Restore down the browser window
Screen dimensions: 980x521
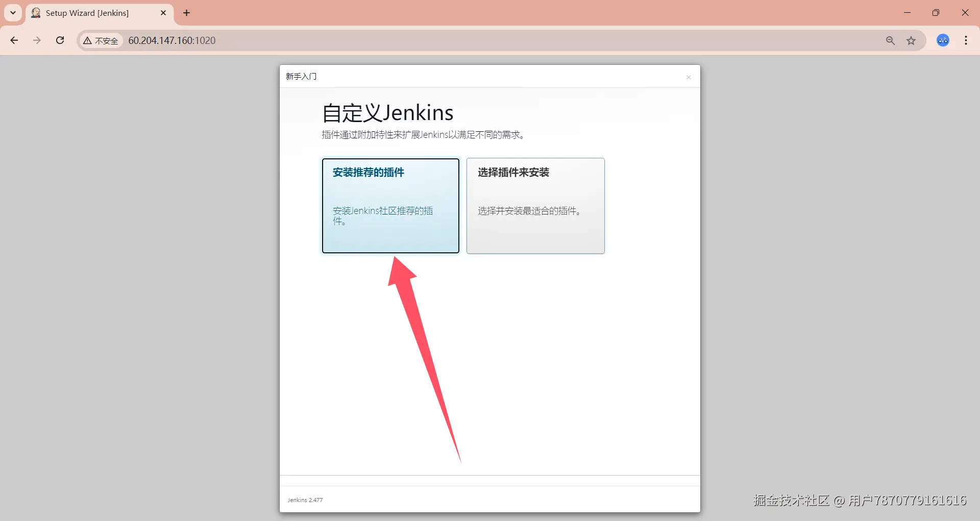[x=936, y=13]
